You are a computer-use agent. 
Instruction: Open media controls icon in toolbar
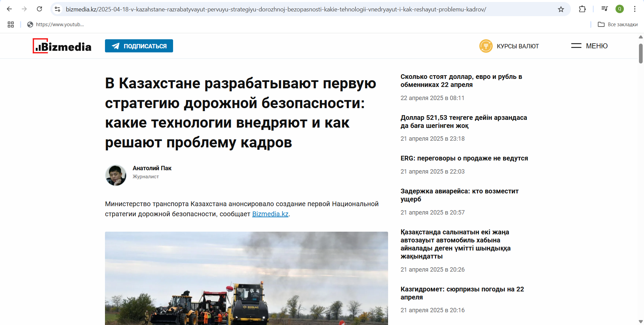pos(604,9)
